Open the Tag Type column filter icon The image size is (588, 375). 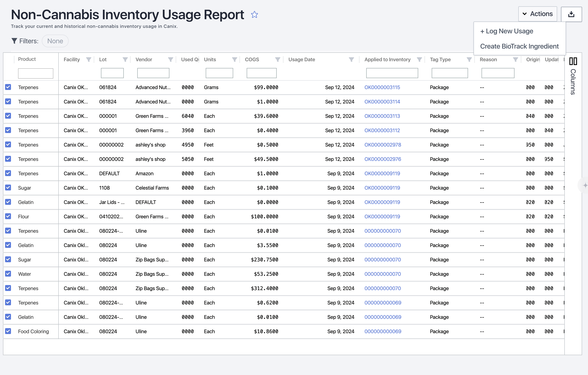click(x=469, y=60)
